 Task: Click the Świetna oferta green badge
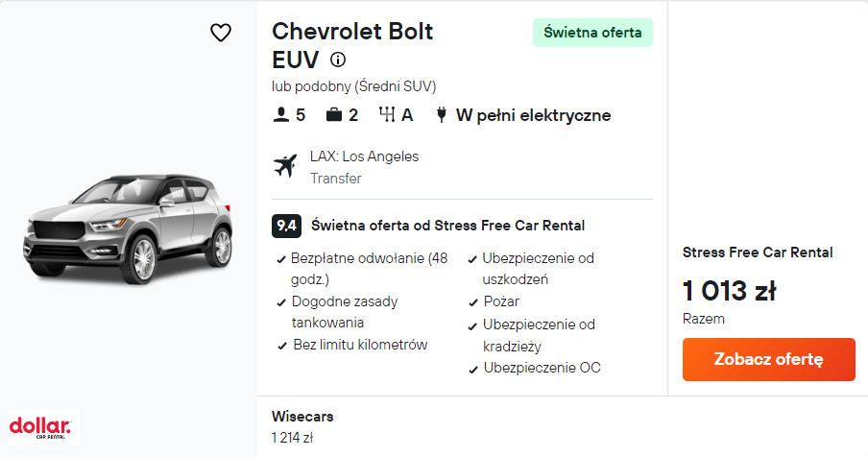click(x=592, y=33)
